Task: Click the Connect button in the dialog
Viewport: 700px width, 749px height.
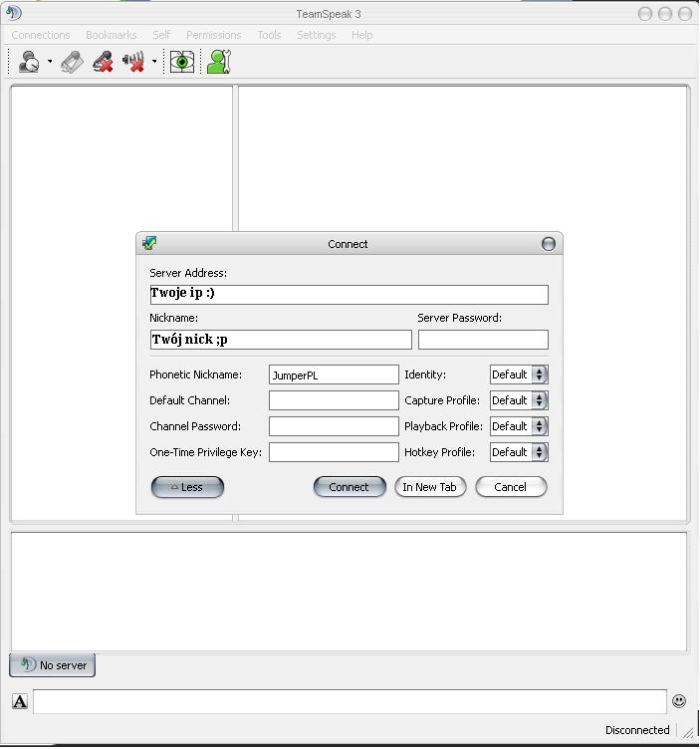Action: [x=350, y=487]
